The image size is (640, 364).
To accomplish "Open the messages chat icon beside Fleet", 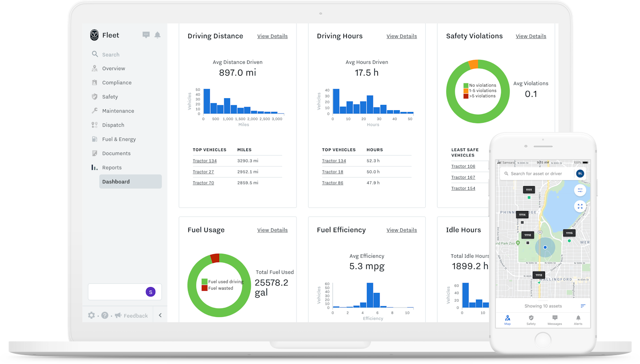I will (146, 35).
